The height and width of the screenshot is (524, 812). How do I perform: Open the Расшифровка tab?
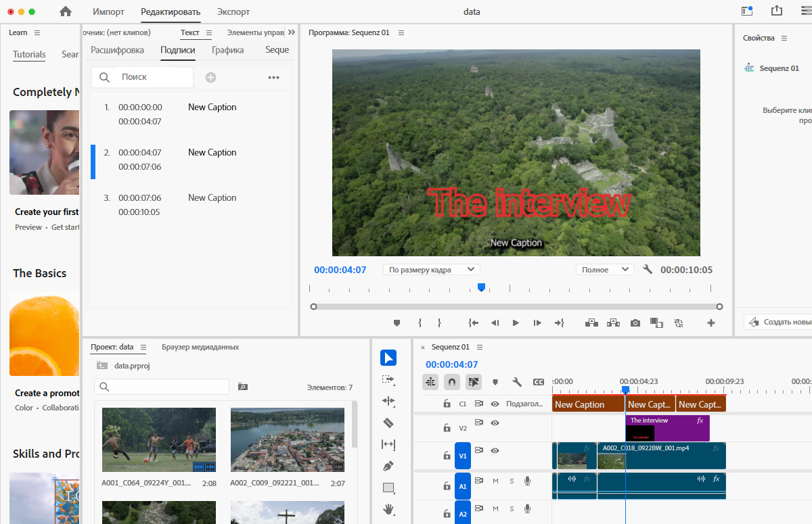(118, 50)
